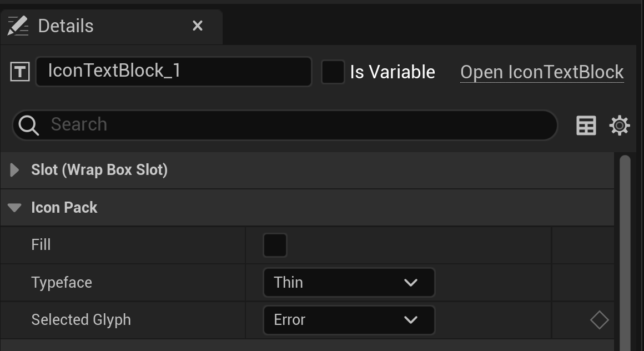Close the Details tab
Viewport: 644px width, 351px height.
click(x=198, y=26)
